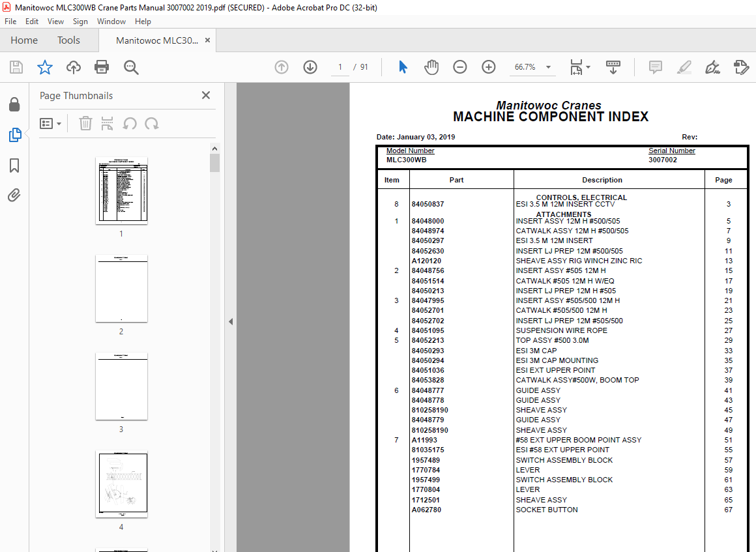Upload file to Document Cloud icon

pyautogui.click(x=73, y=67)
